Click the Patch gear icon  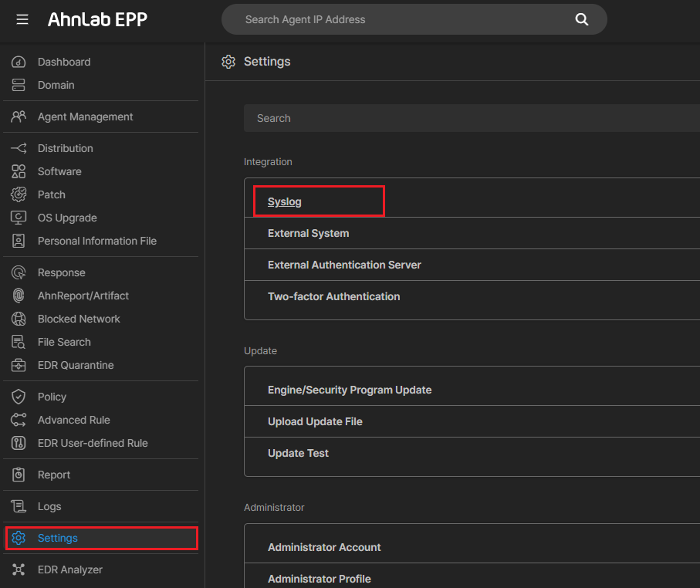[x=19, y=194]
